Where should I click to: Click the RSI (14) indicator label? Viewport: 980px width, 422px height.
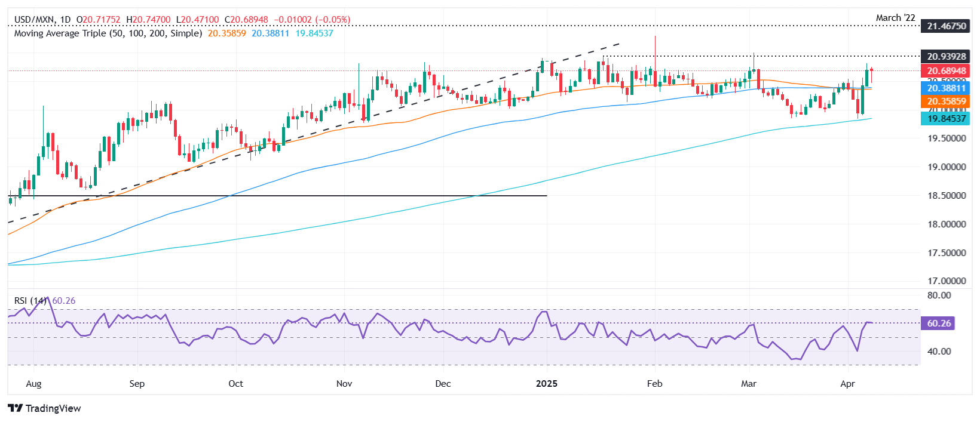click(x=30, y=301)
